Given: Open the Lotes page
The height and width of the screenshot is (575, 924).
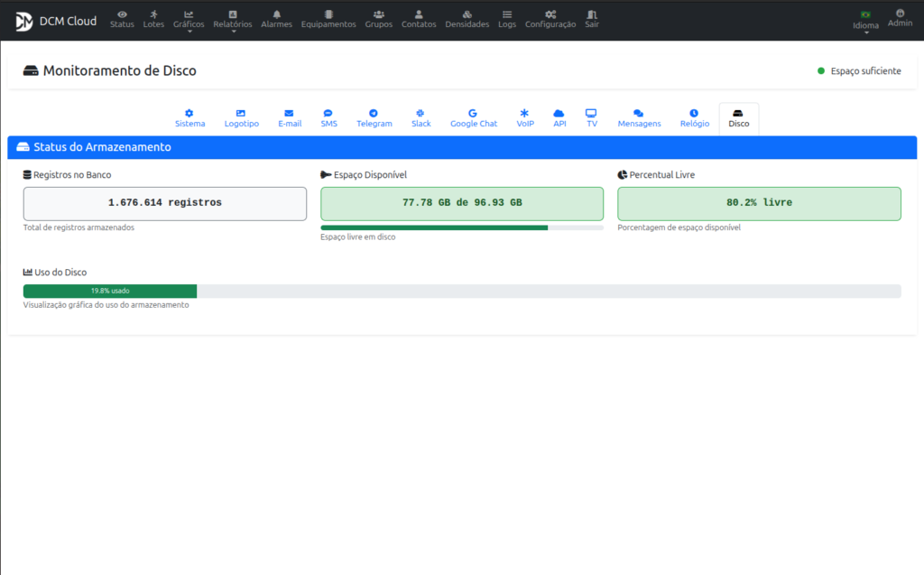Looking at the screenshot, I should (153, 19).
